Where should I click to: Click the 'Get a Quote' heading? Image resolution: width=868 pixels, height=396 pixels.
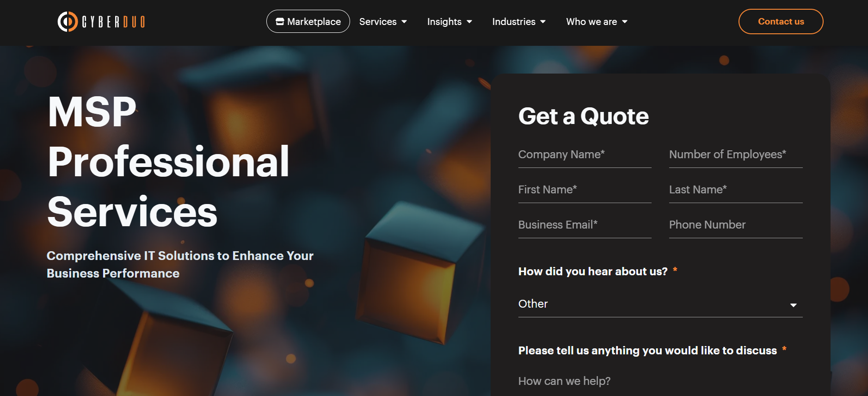[x=583, y=116]
